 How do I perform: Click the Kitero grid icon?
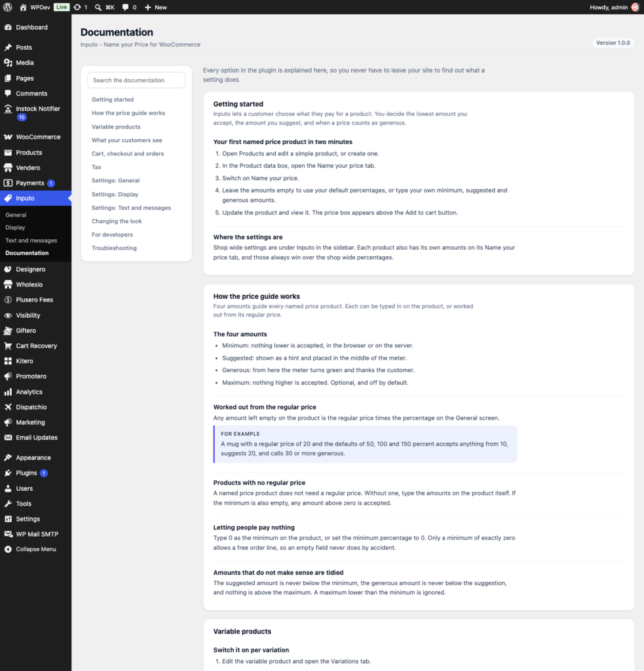8,361
